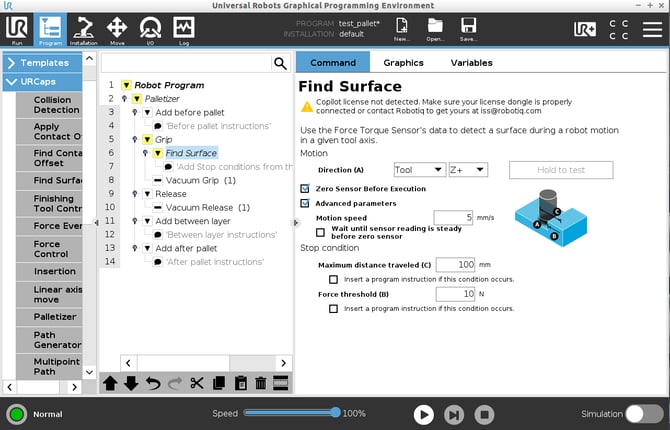Image resolution: width=670 pixels, height=430 pixels.
Task: Switch to the Command tab
Action: pyautogui.click(x=333, y=62)
